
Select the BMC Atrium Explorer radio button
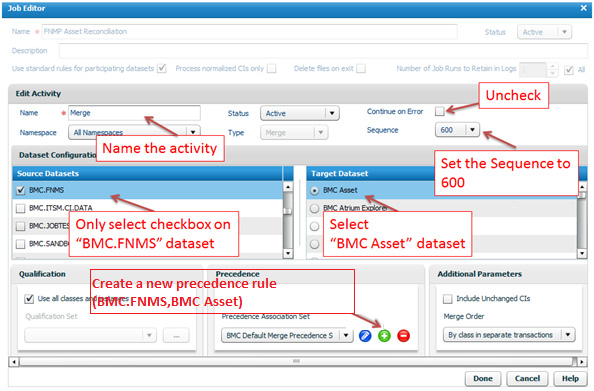click(314, 208)
